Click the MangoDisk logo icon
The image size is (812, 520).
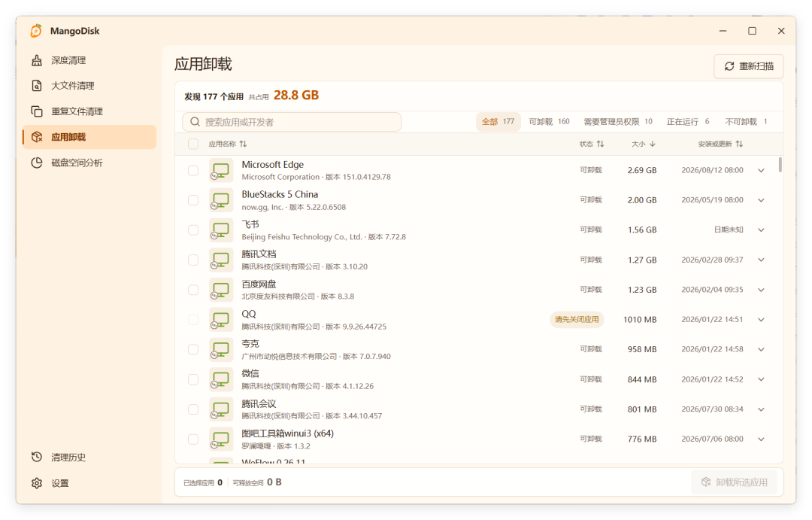pyautogui.click(x=36, y=31)
